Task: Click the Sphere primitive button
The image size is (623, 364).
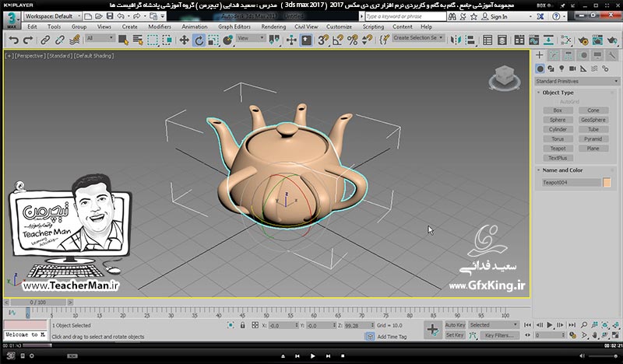Action: 558,120
